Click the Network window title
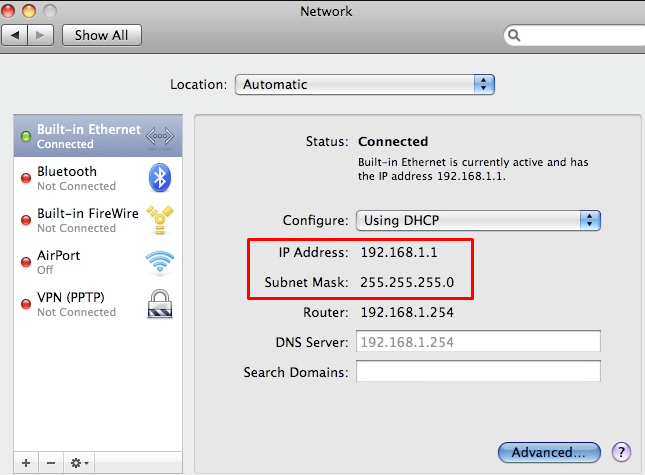The image size is (645, 475). pos(326,11)
